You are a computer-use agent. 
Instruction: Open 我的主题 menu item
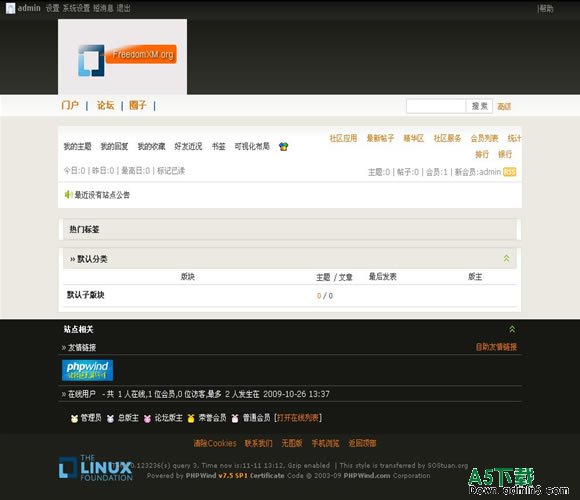(x=77, y=146)
